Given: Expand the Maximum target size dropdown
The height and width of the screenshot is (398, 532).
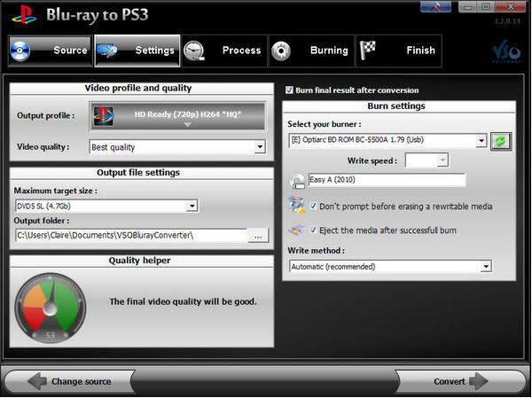Looking at the screenshot, I should 106,206.
